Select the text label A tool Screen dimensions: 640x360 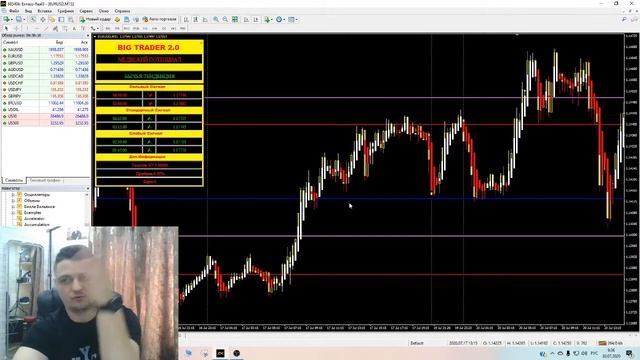tap(74, 28)
